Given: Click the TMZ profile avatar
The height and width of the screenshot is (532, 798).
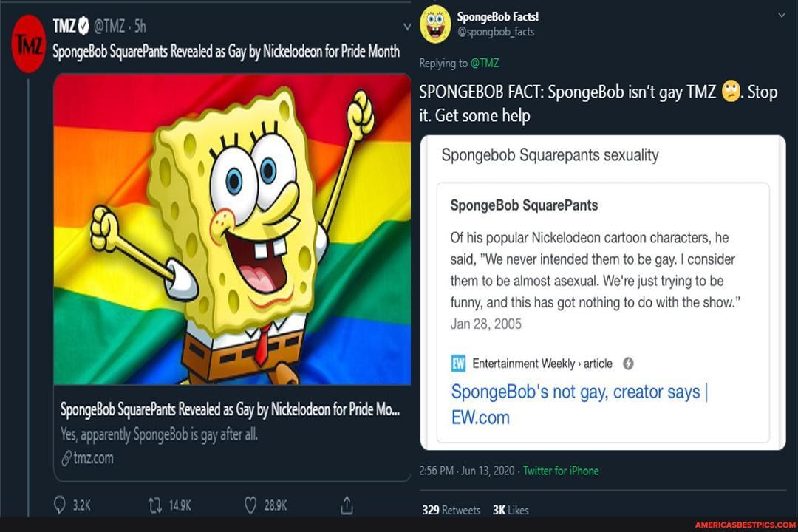Looking at the screenshot, I should (x=29, y=44).
